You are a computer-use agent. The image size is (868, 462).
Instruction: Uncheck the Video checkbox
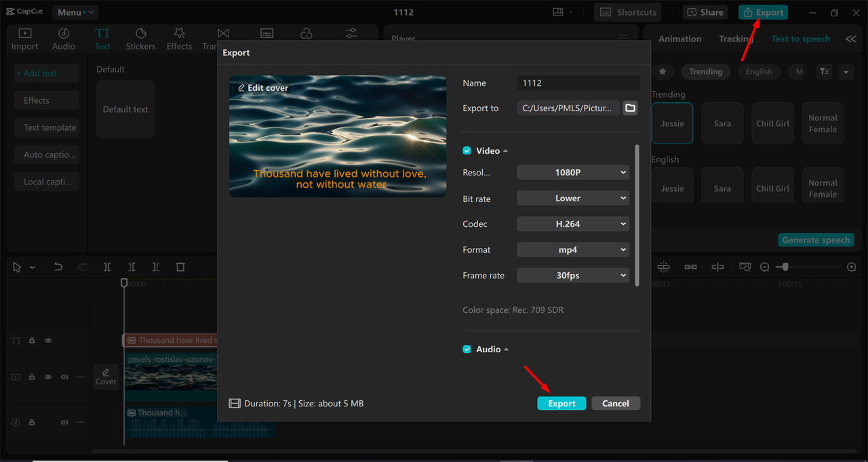(467, 151)
